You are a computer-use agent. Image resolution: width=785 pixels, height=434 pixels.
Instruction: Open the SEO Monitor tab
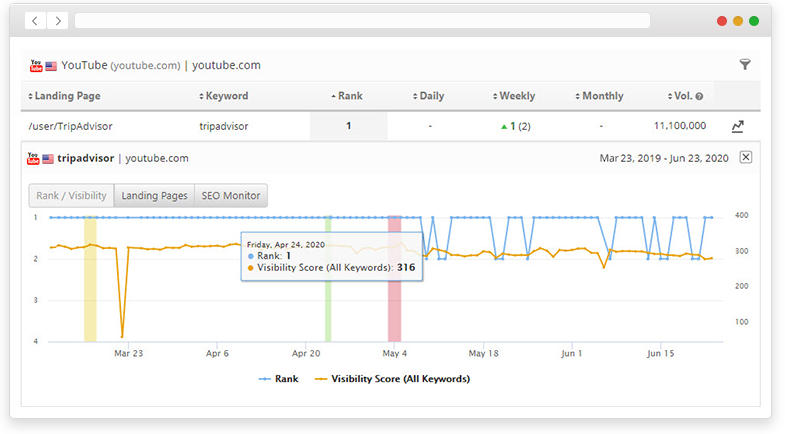231,196
